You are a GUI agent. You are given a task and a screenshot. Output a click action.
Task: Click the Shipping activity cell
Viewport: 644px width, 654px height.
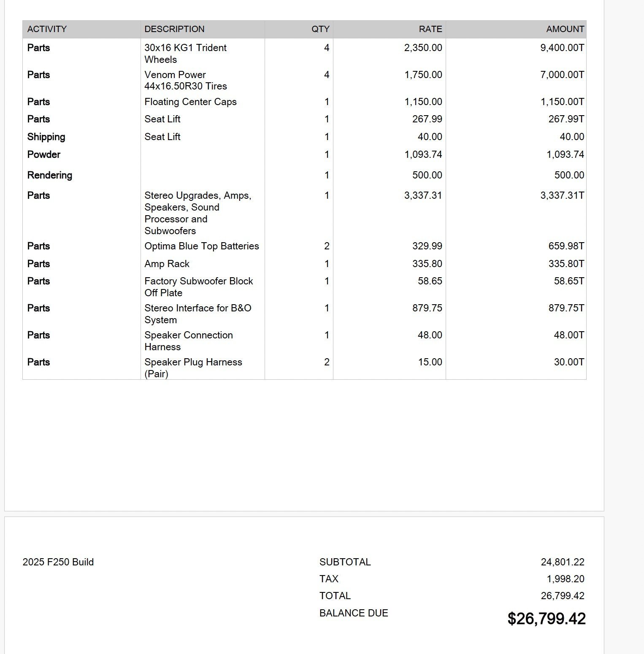point(46,137)
